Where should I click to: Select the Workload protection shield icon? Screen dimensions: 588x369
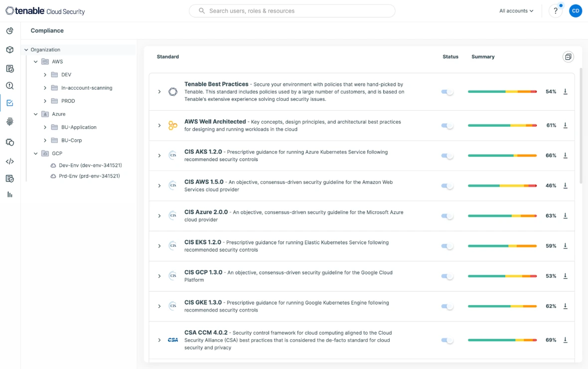[x=9, y=141]
